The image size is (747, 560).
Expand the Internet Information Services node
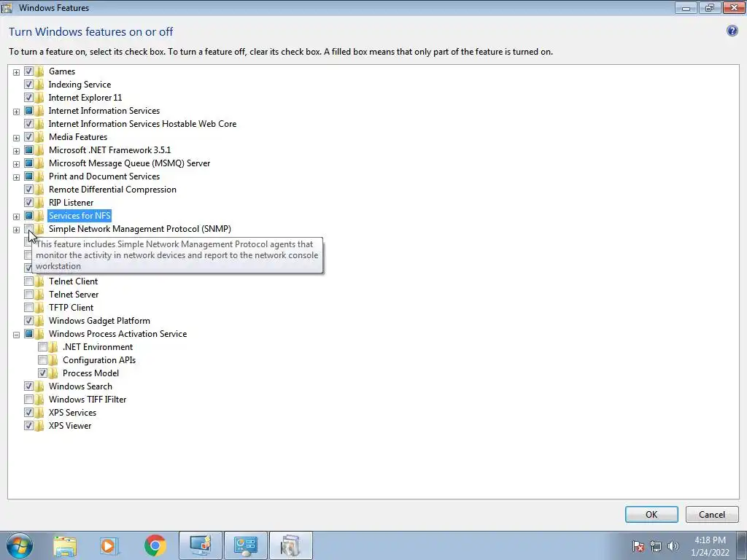click(x=16, y=112)
